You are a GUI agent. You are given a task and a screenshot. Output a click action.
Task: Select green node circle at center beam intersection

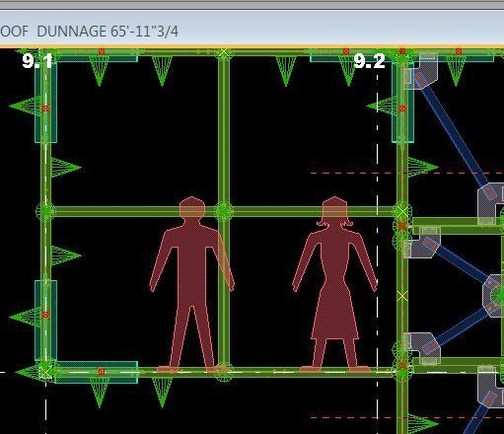(224, 211)
